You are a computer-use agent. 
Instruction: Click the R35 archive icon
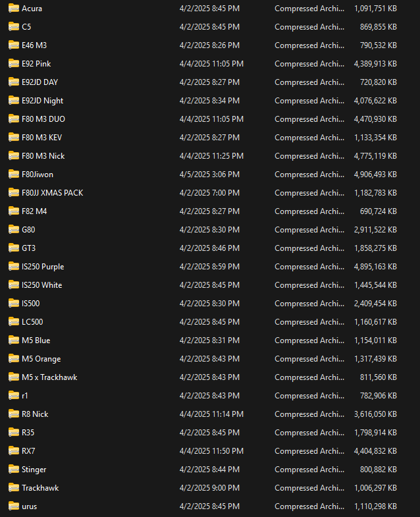[x=14, y=433]
